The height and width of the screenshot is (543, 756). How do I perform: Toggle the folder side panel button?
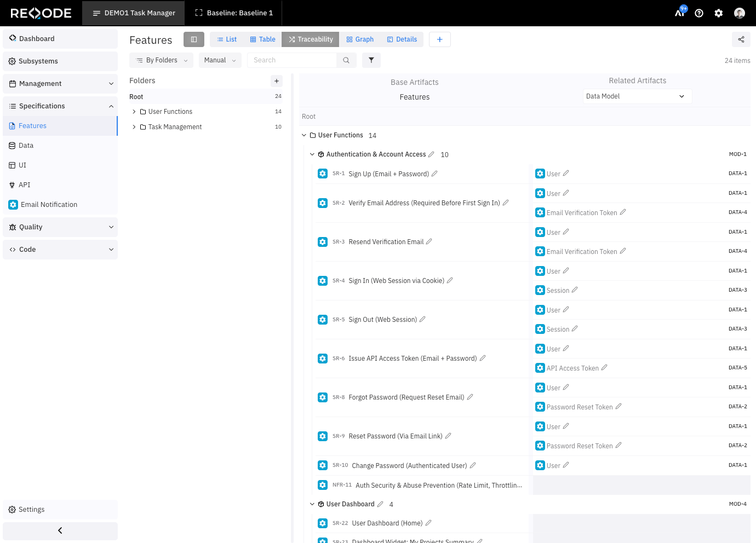[x=194, y=39]
